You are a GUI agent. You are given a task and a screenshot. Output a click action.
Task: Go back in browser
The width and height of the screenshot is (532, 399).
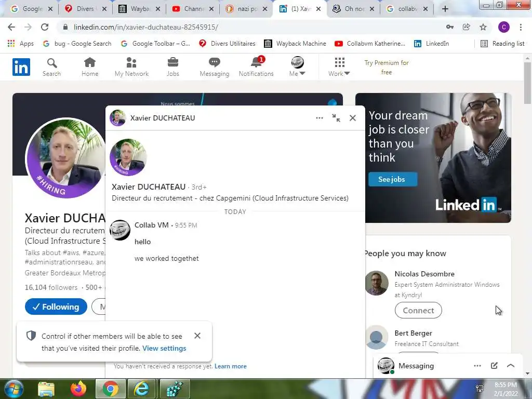click(11, 27)
